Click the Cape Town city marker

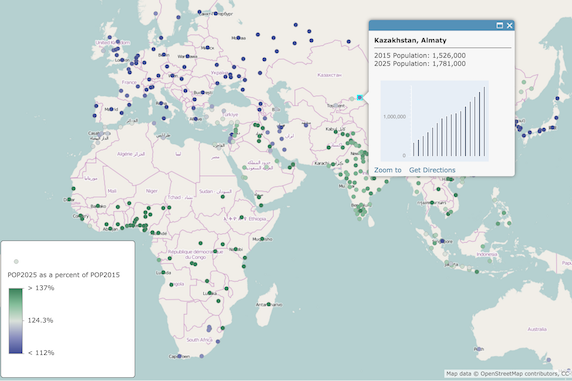click(x=179, y=356)
